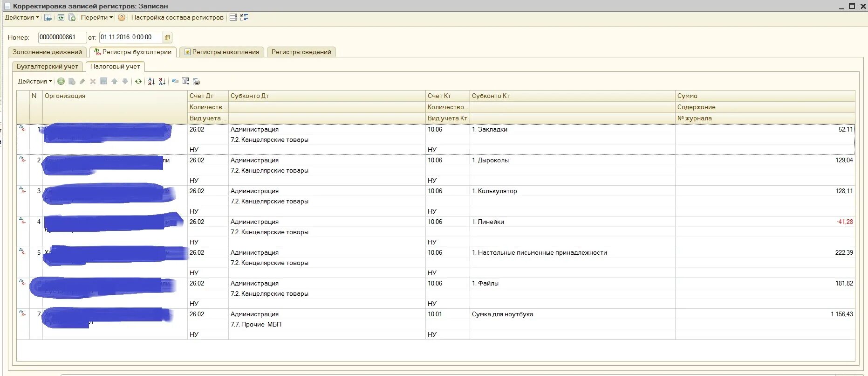Click the copy document icon in top toolbar

[72, 17]
